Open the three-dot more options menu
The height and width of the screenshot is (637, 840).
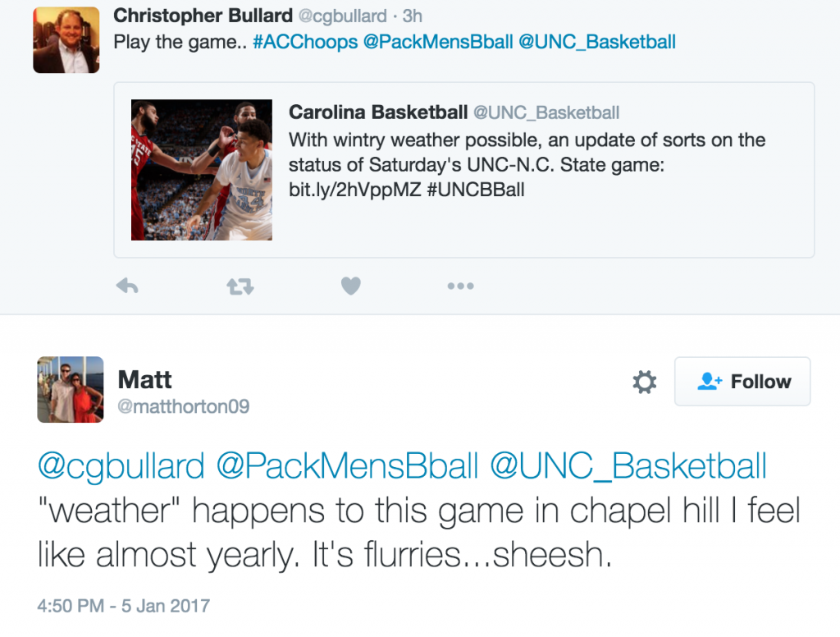pos(460,286)
